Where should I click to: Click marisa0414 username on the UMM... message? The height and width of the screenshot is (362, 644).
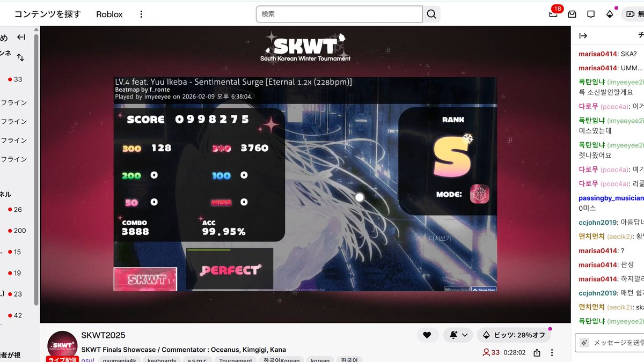(598, 68)
